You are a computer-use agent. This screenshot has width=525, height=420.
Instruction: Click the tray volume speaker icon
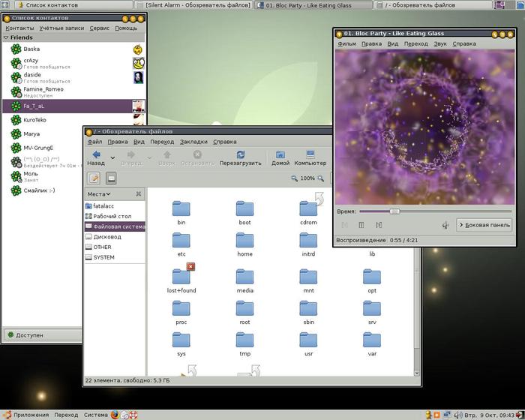(x=457, y=415)
